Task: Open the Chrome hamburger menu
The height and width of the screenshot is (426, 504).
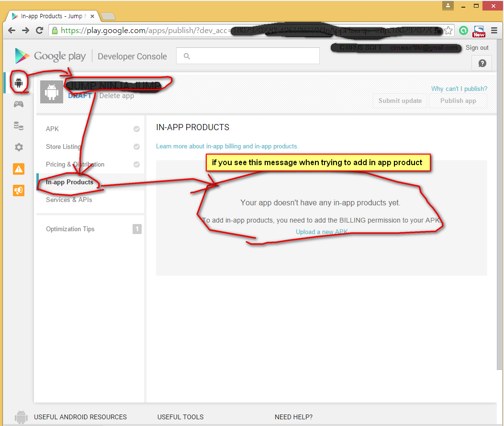Action: click(x=494, y=31)
